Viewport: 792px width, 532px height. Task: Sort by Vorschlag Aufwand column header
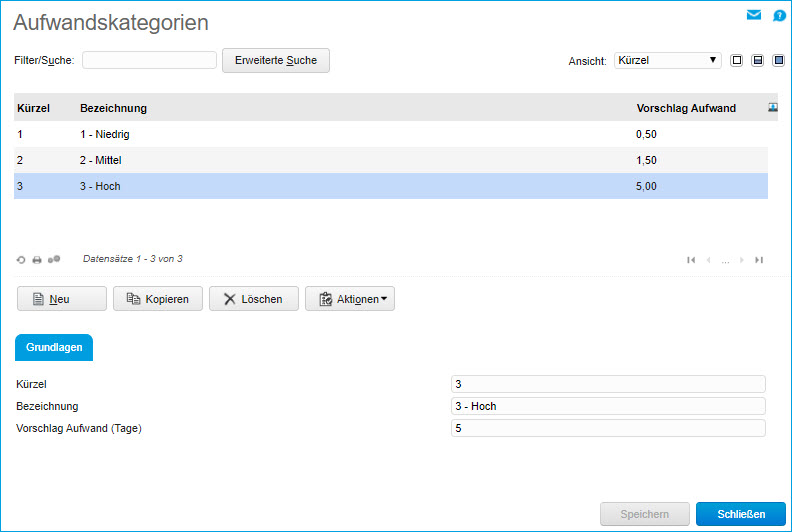click(x=686, y=108)
